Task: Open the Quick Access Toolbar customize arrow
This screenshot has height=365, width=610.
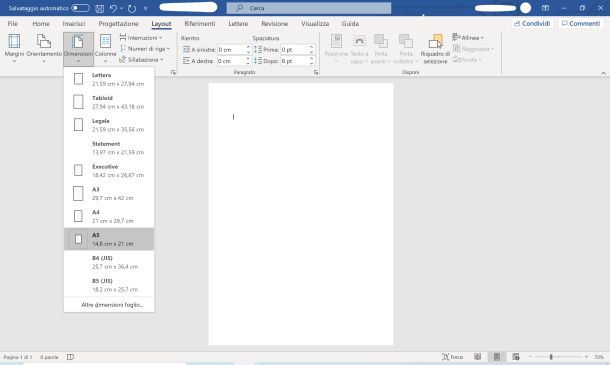Action: click(145, 8)
